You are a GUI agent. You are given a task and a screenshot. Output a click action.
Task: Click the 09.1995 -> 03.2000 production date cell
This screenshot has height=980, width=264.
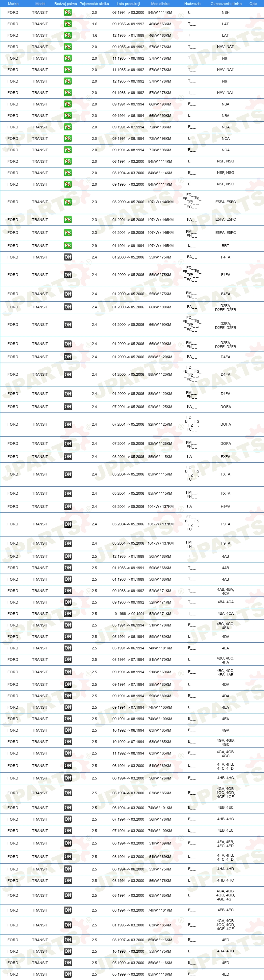click(128, 184)
